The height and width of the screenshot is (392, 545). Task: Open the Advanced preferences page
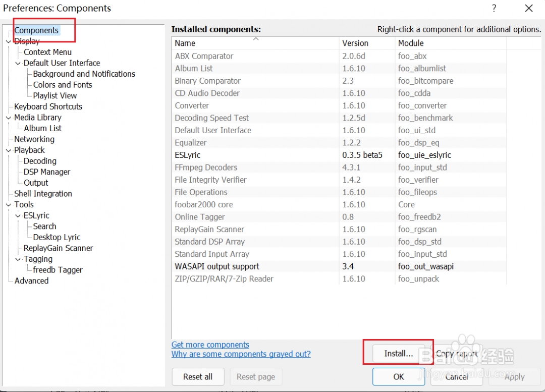(31, 281)
